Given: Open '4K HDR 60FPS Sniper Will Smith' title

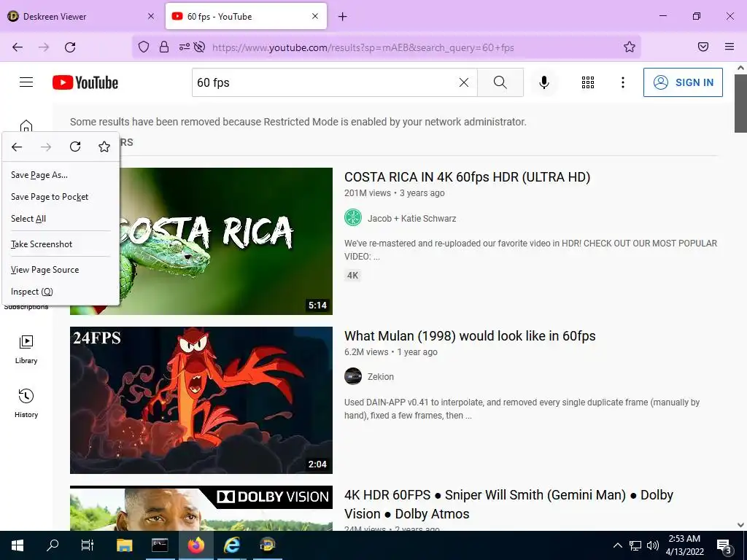Looking at the screenshot, I should tap(508, 505).
